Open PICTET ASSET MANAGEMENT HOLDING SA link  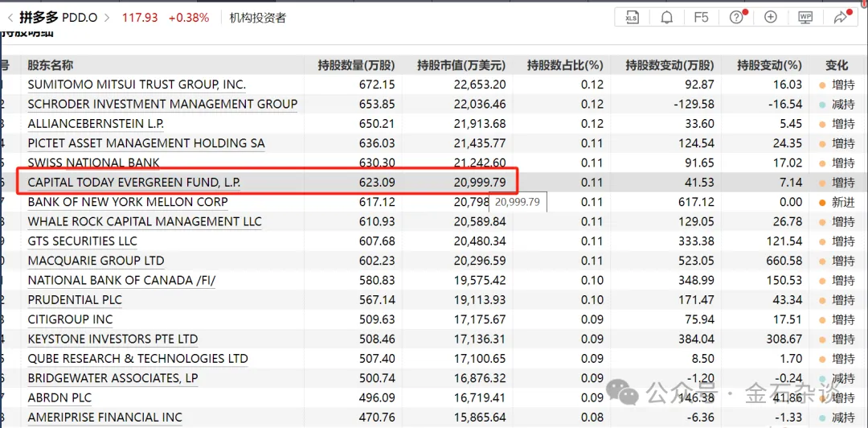coord(146,143)
